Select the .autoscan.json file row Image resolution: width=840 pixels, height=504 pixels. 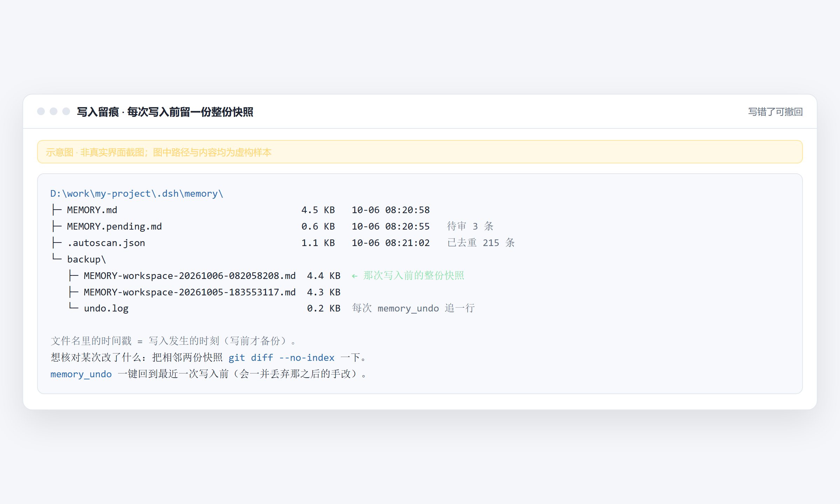(x=283, y=243)
